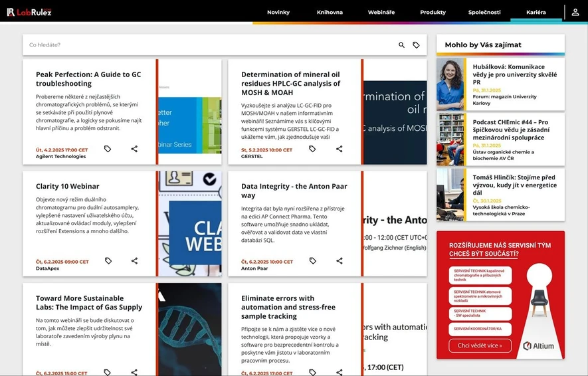Open the Novinky menu item
The image size is (588, 376).
pyautogui.click(x=278, y=13)
